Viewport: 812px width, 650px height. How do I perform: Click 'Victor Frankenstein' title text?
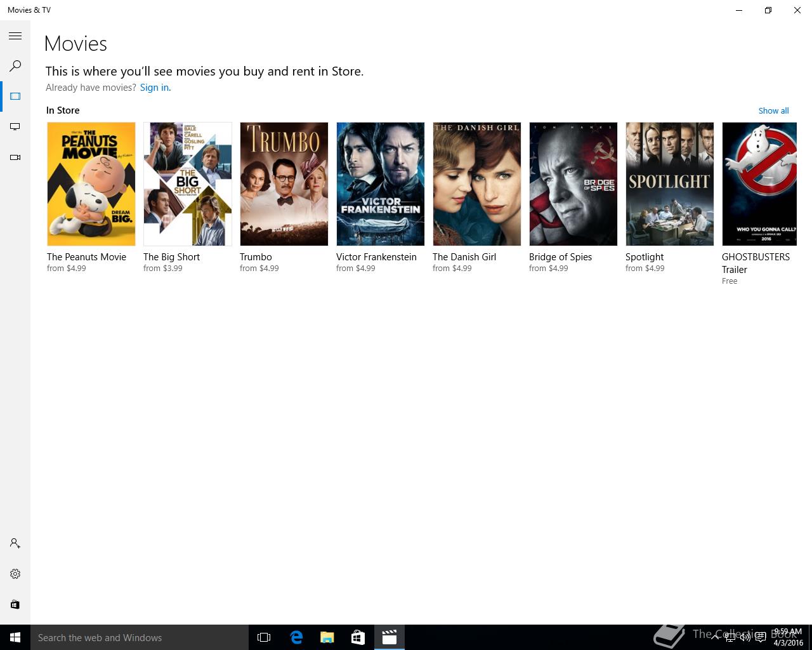[x=376, y=257]
